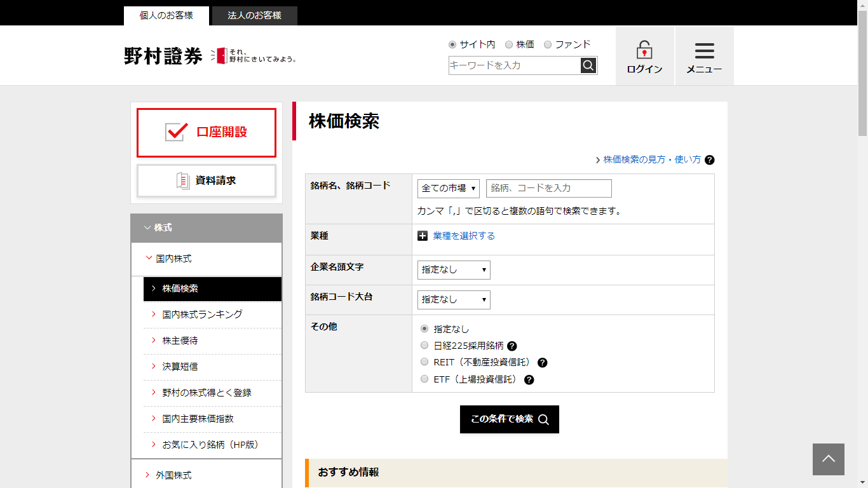Open 国内株式ランキング in the sidebar
The height and width of the screenshot is (488, 868).
tap(202, 315)
